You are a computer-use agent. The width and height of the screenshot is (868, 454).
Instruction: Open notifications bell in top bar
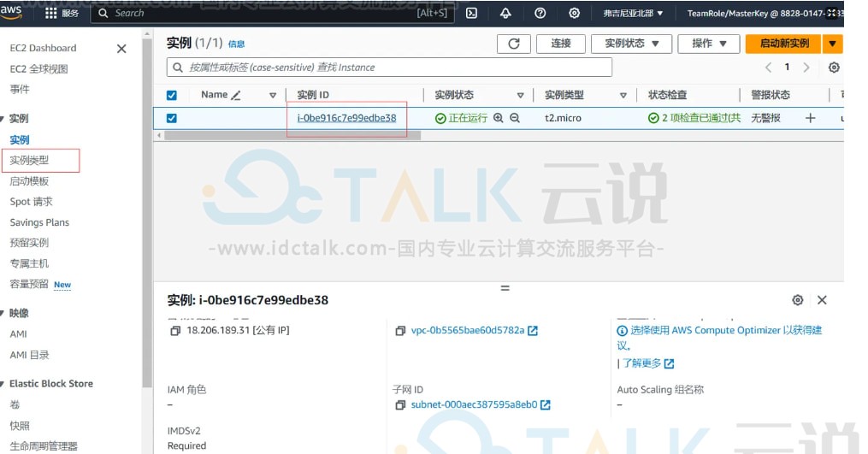click(505, 13)
